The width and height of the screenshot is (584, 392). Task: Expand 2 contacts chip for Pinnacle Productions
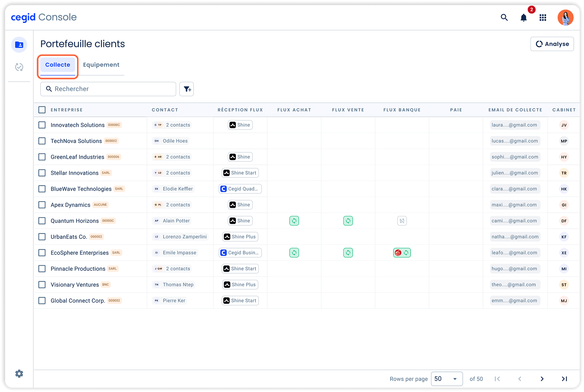coord(172,269)
